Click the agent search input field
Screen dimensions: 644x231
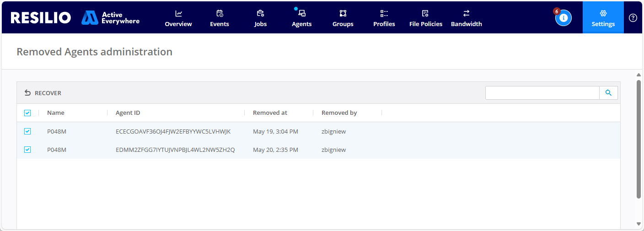[542, 93]
